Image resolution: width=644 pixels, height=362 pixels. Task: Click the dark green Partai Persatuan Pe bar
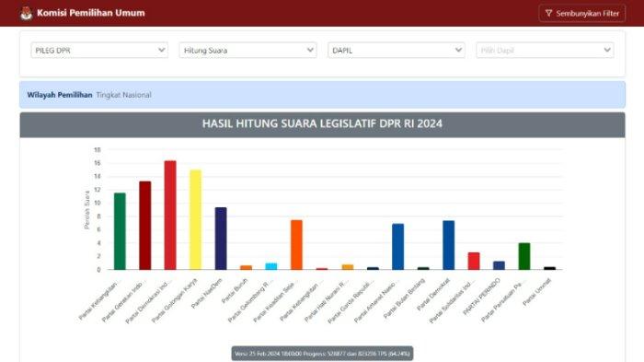tap(524, 256)
